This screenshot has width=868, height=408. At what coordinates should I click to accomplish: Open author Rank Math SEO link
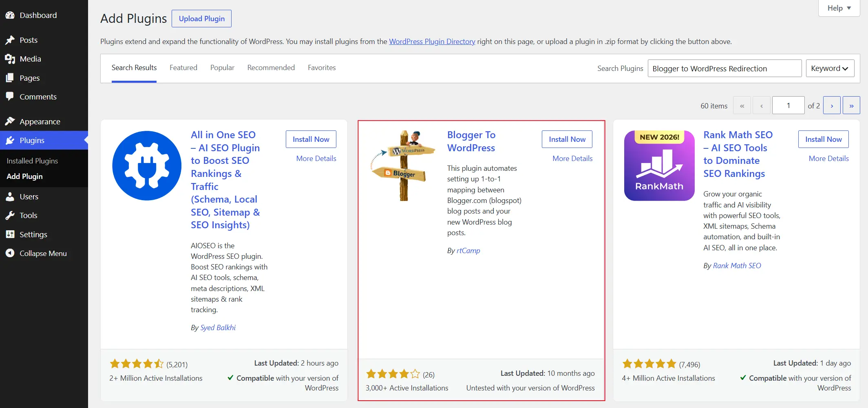[737, 266]
